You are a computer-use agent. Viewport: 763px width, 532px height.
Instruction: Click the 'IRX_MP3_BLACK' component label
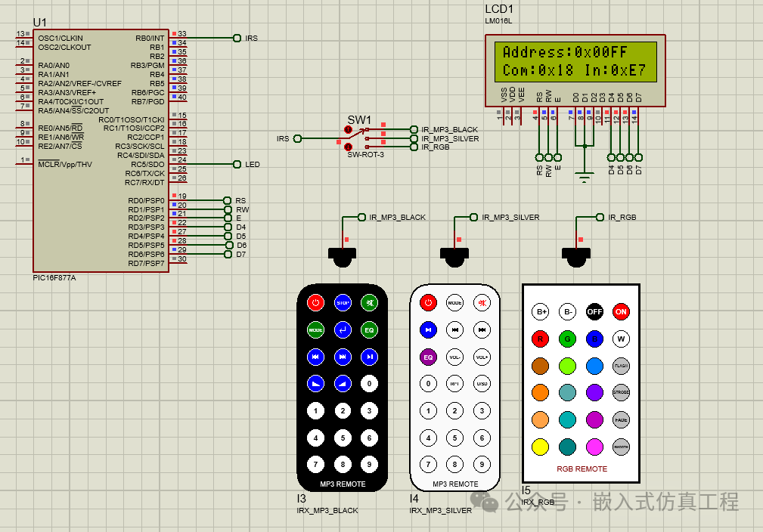[x=327, y=511]
